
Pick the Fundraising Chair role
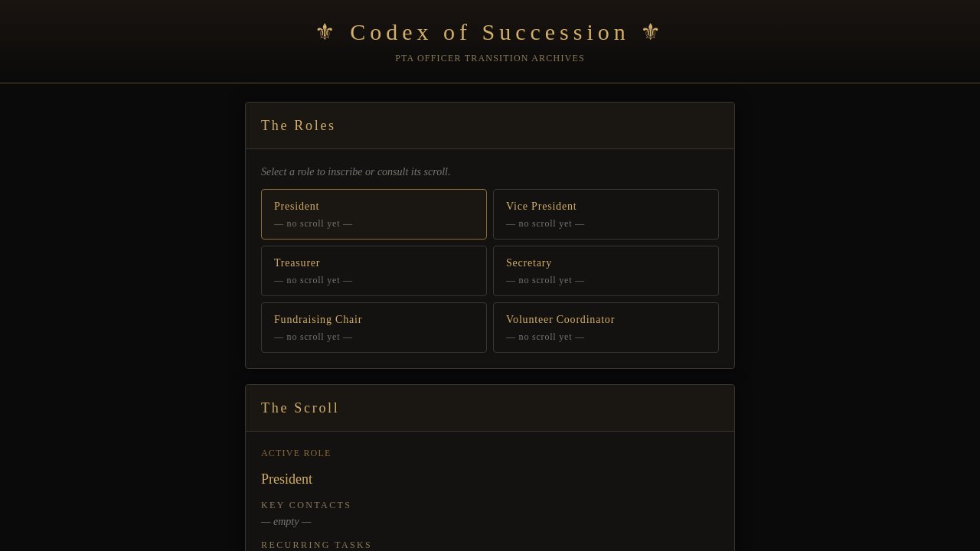point(374,328)
